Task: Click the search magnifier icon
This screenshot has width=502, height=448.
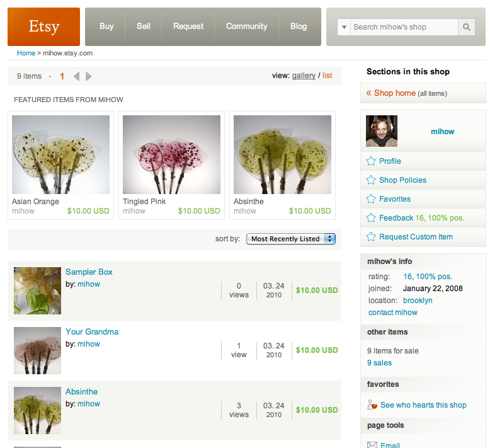Action: click(x=466, y=27)
